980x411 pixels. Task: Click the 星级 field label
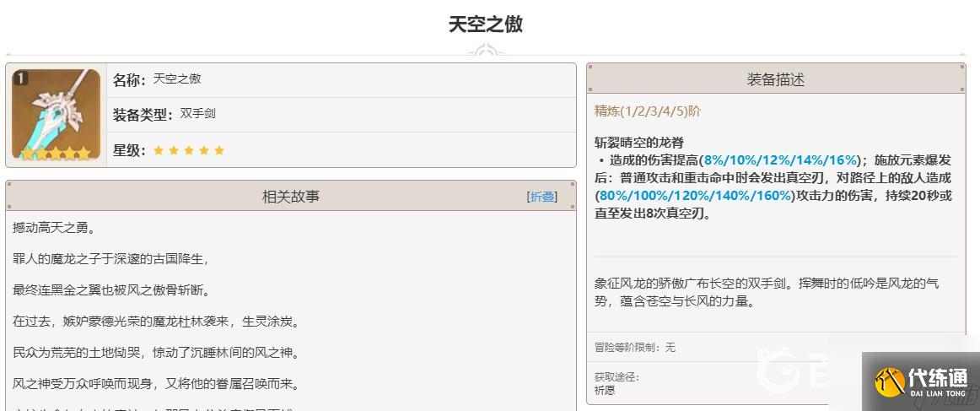click(129, 150)
